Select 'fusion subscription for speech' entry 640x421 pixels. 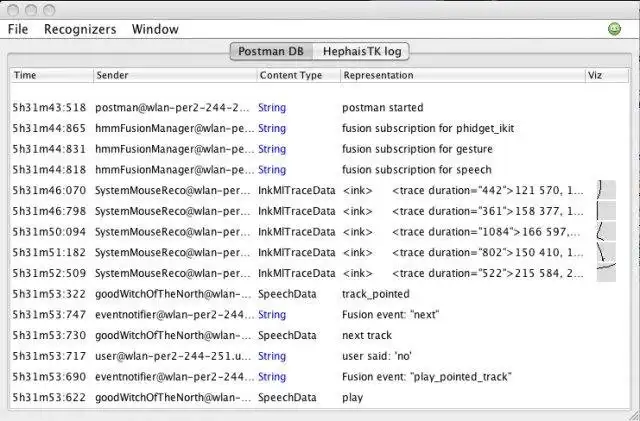[320, 170]
